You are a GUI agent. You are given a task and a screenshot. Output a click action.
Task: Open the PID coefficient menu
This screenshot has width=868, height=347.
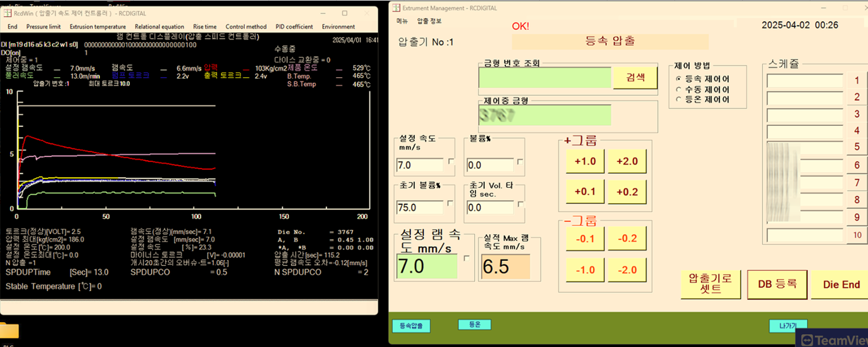[x=294, y=26]
